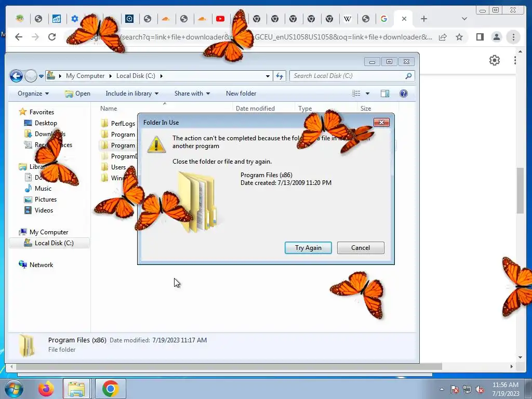Switch to the Wikipedia tab
Image resolution: width=532 pixels, height=399 pixels.
coord(347,19)
